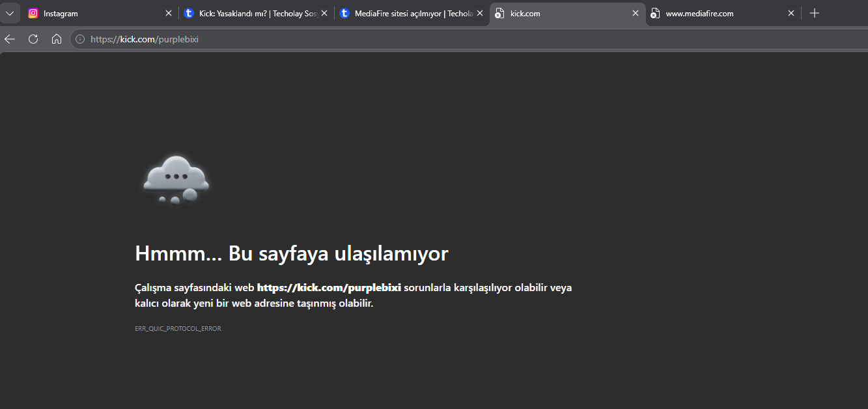This screenshot has width=868, height=409.
Task: Click the error page icon on kick.com tab
Action: [x=499, y=13]
